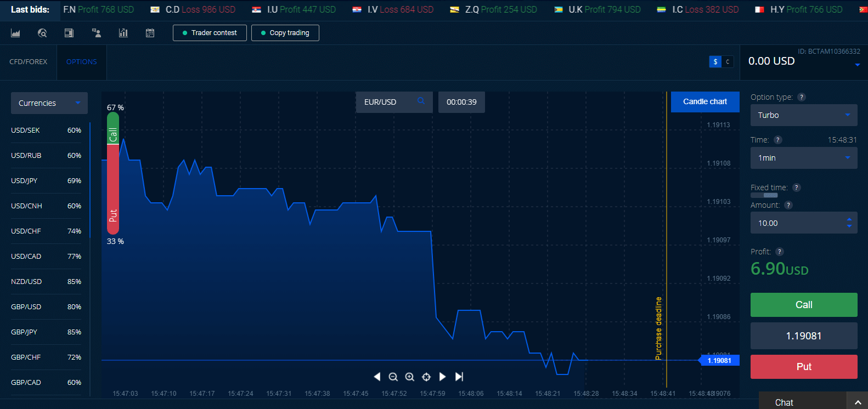Screen dimensions: 868x409
Task: Open the economic calendar icon
Action: [x=150, y=33]
